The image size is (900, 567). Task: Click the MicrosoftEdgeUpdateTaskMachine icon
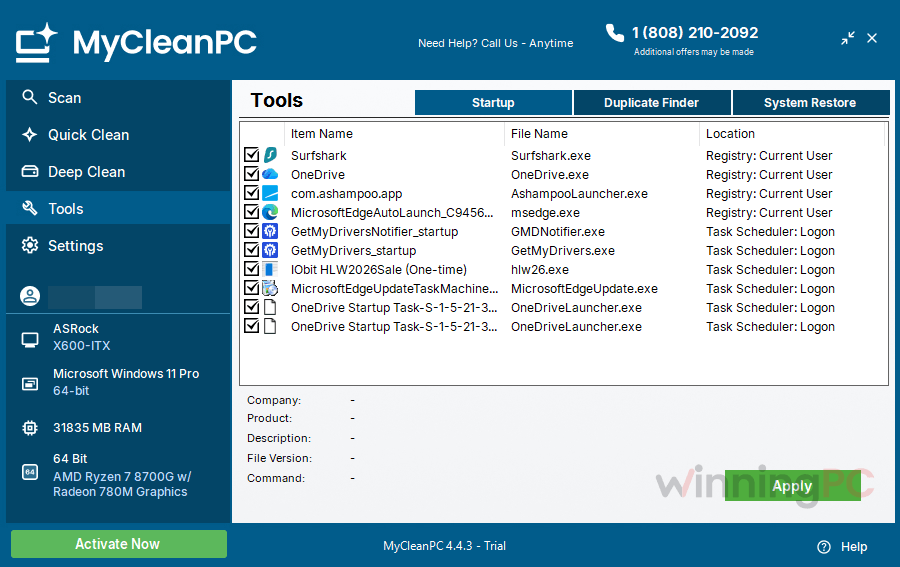pos(270,288)
